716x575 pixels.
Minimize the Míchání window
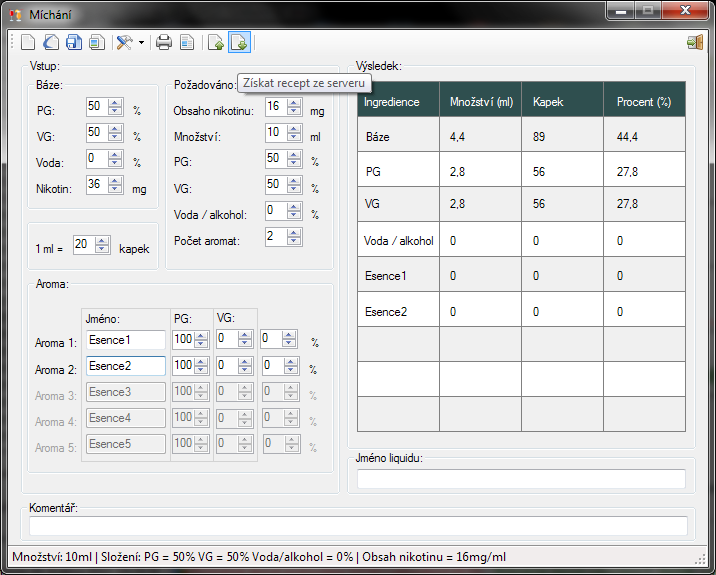pyautogui.click(x=620, y=10)
